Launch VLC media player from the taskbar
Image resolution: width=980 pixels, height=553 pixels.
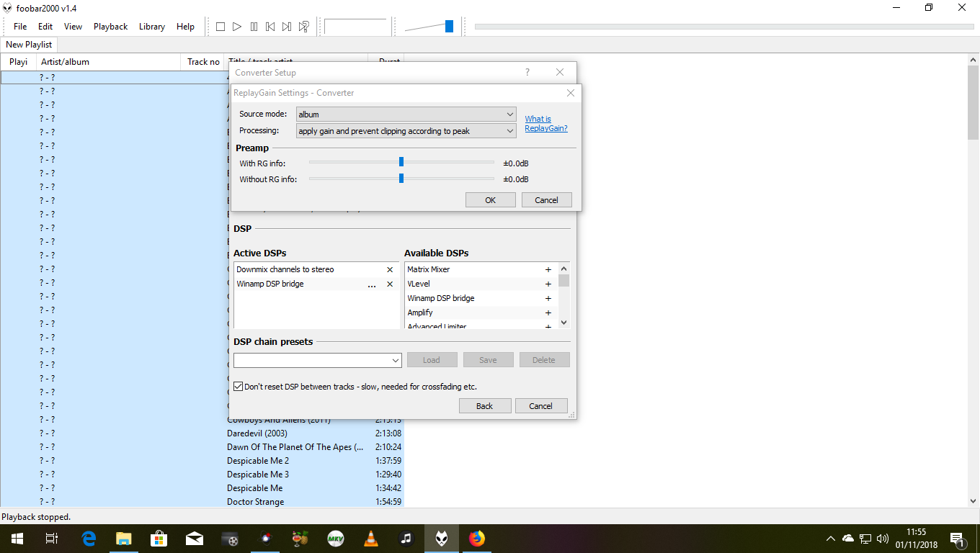click(371, 538)
